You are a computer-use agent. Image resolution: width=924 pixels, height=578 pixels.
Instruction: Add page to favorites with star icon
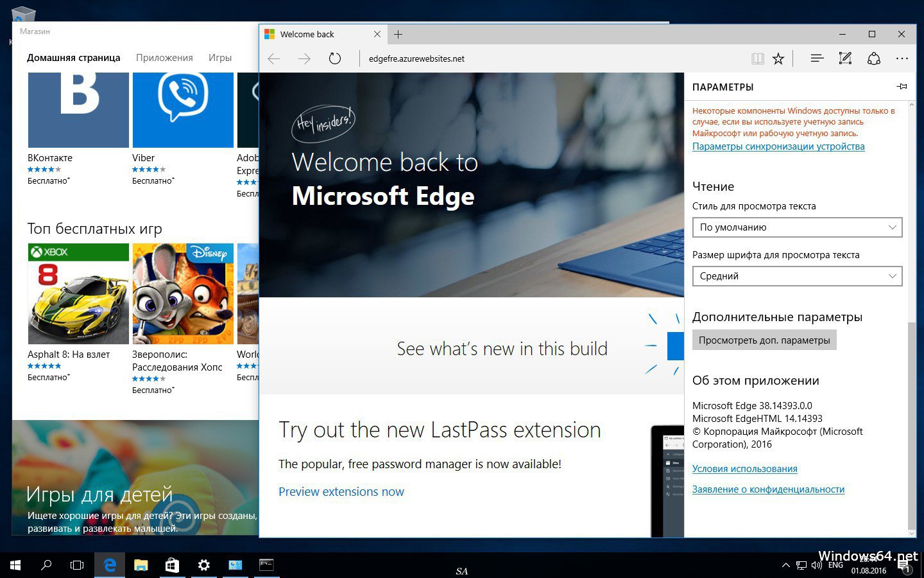[778, 58]
